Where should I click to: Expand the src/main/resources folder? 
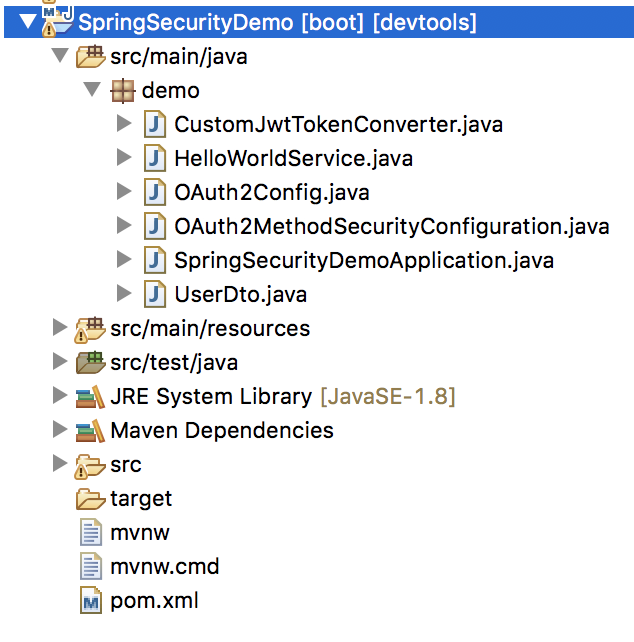[60, 328]
